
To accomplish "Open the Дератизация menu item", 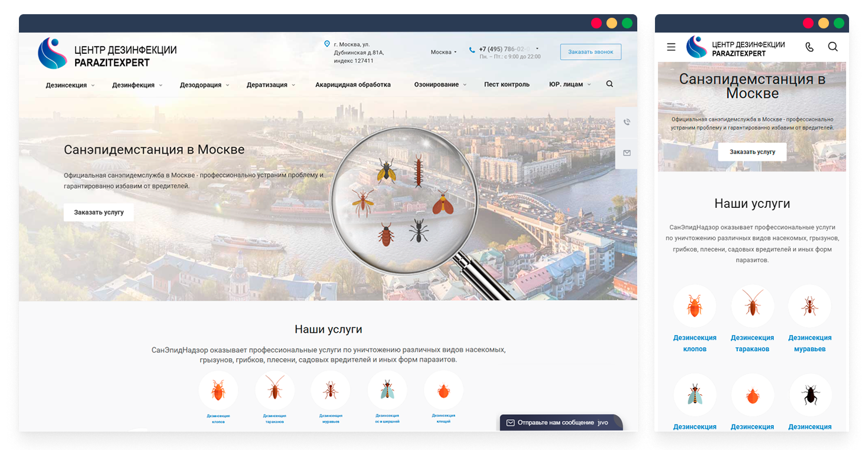I will 267,85.
